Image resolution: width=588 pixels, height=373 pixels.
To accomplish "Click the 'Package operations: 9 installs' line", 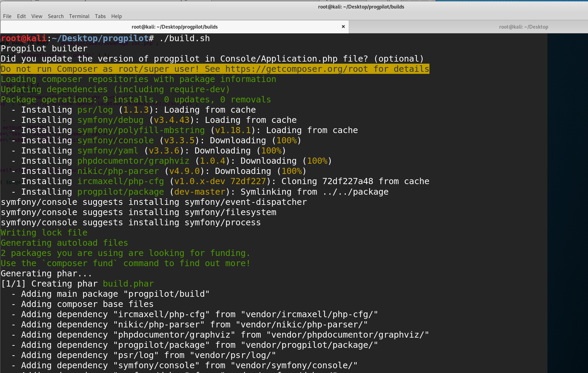I will [x=136, y=100].
